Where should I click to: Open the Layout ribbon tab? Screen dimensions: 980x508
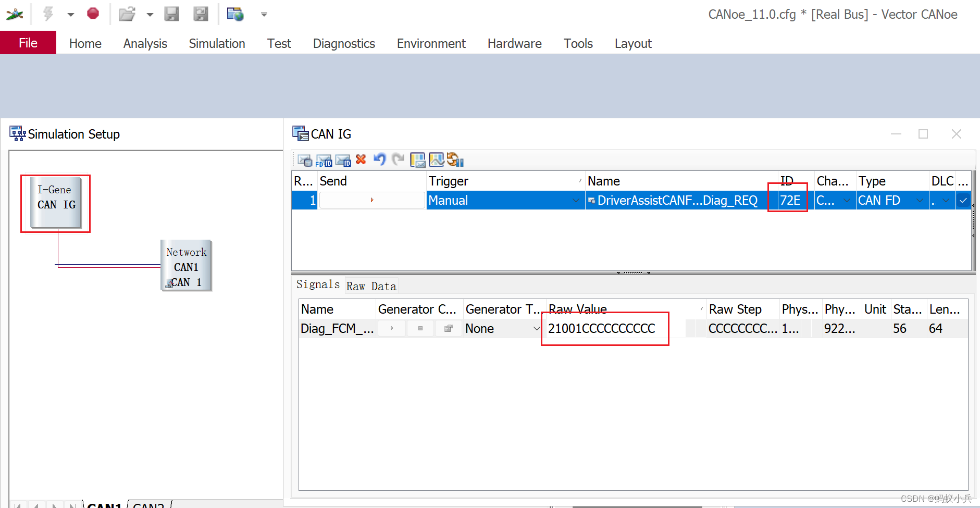coord(633,43)
